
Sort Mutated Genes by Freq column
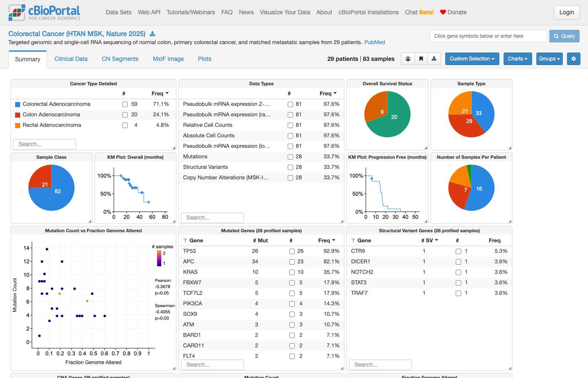[327, 241]
